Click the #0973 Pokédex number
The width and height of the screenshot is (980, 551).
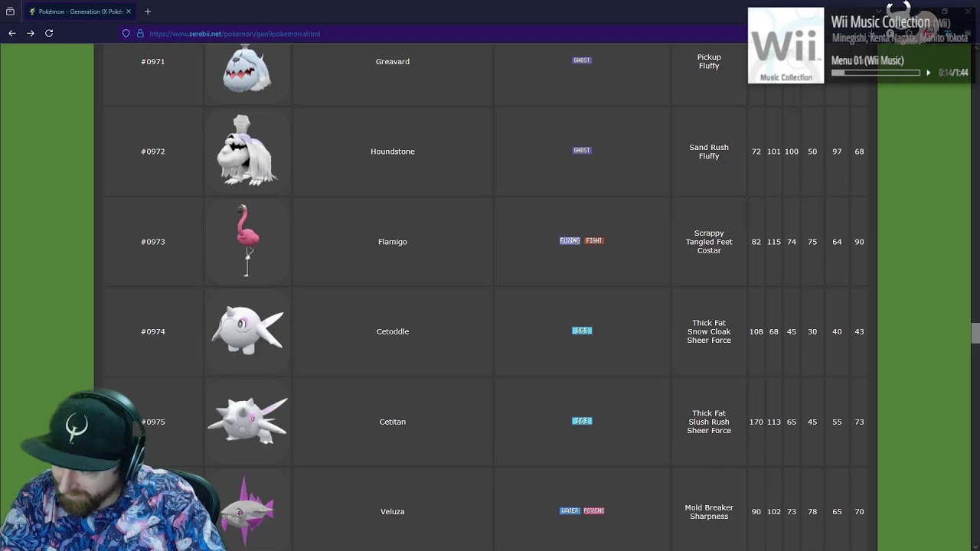[153, 242]
